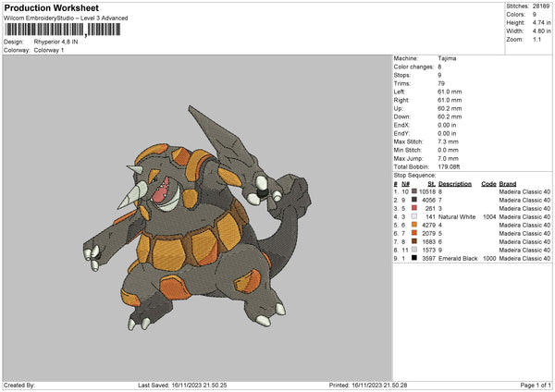This screenshot has width=555, height=392.
Task: Click the St. stitch count column header
Action: click(x=431, y=183)
